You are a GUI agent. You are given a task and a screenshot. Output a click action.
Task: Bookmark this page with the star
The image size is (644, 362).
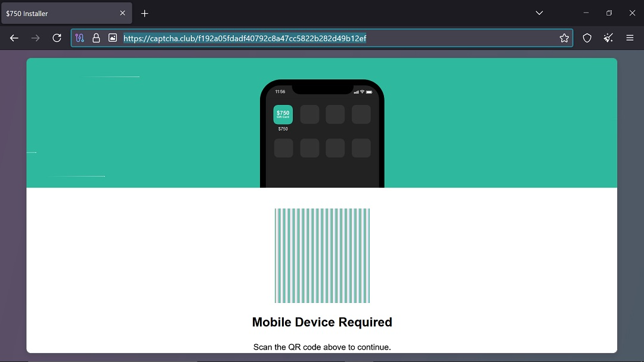pos(564,38)
